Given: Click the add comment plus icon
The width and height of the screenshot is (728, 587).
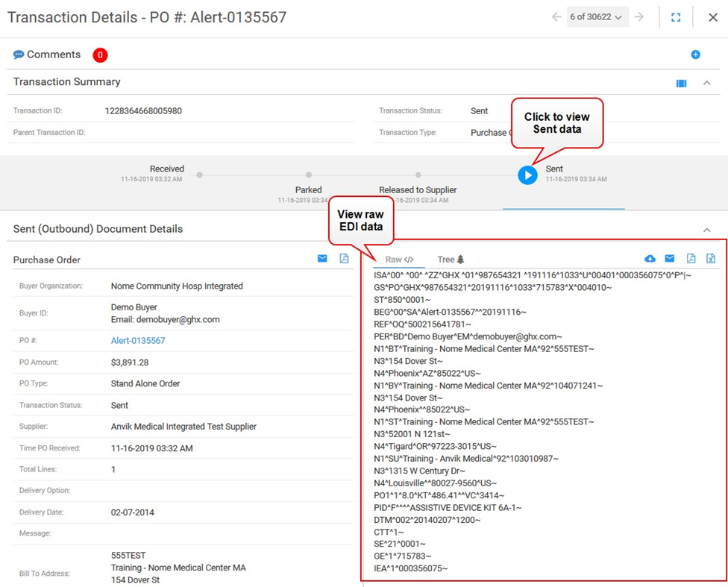Looking at the screenshot, I should (x=695, y=54).
